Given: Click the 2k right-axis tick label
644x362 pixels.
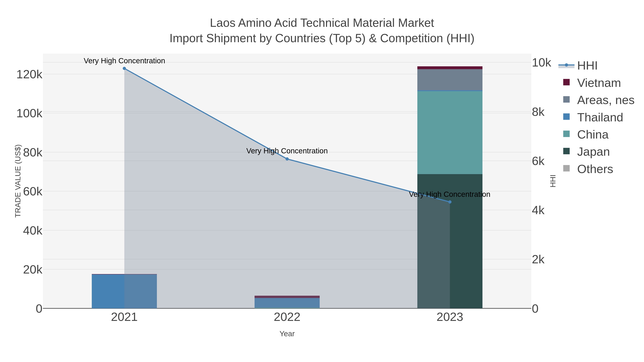Looking at the screenshot, I should [x=538, y=260].
